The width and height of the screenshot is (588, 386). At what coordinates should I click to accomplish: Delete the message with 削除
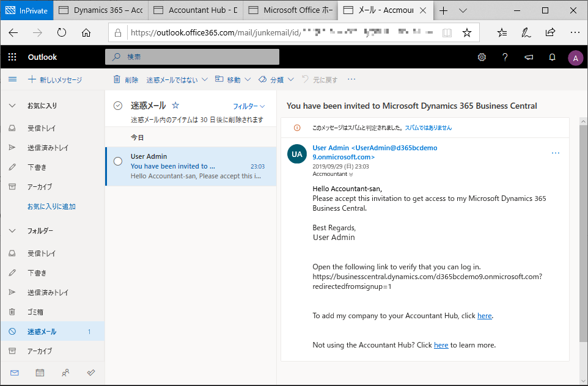click(x=126, y=79)
